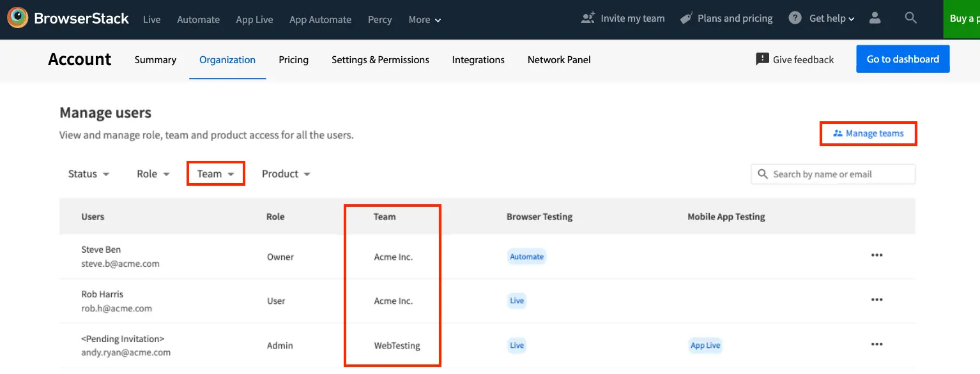Viewport: 980px width, 374px height.
Task: Expand the Status filter dropdown
Action: tap(89, 174)
